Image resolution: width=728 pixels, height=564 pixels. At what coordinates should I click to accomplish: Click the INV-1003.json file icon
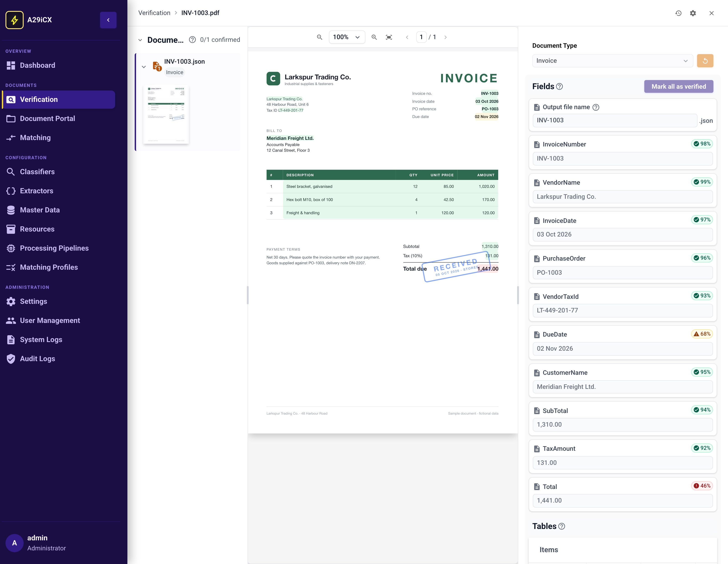(157, 66)
